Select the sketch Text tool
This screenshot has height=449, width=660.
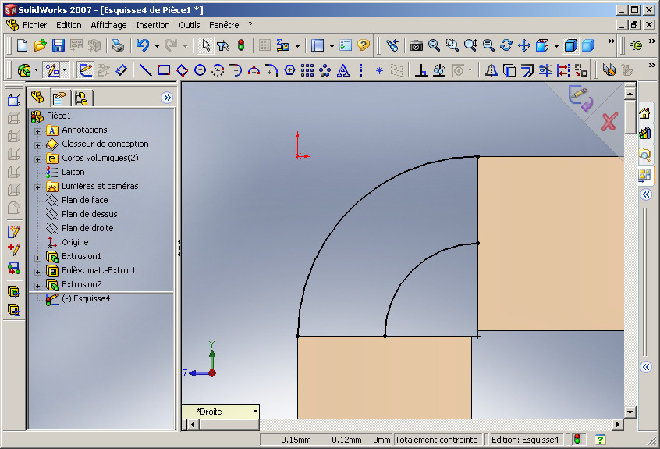coord(343,70)
